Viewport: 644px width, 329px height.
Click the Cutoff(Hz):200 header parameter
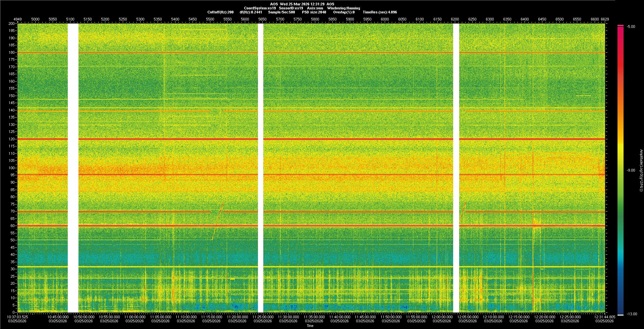click(x=220, y=12)
